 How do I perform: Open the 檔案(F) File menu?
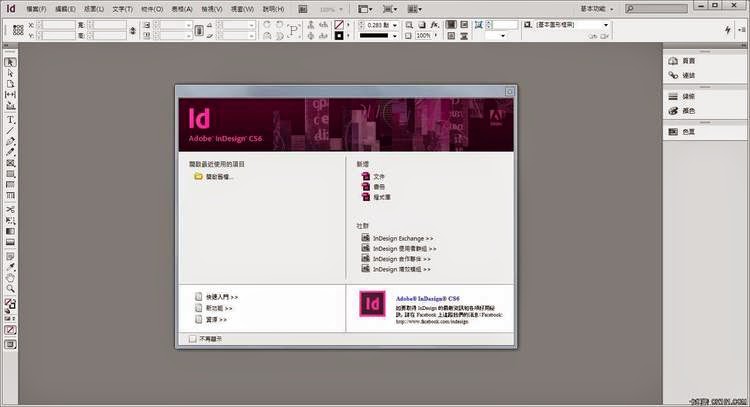(x=36, y=9)
